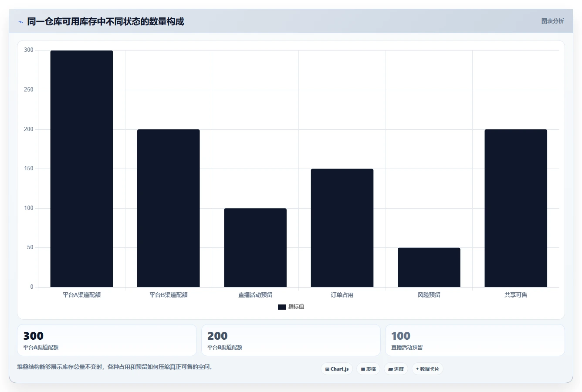Select the 数据卡片 tag chip
The width and height of the screenshot is (582, 392).
point(427,369)
